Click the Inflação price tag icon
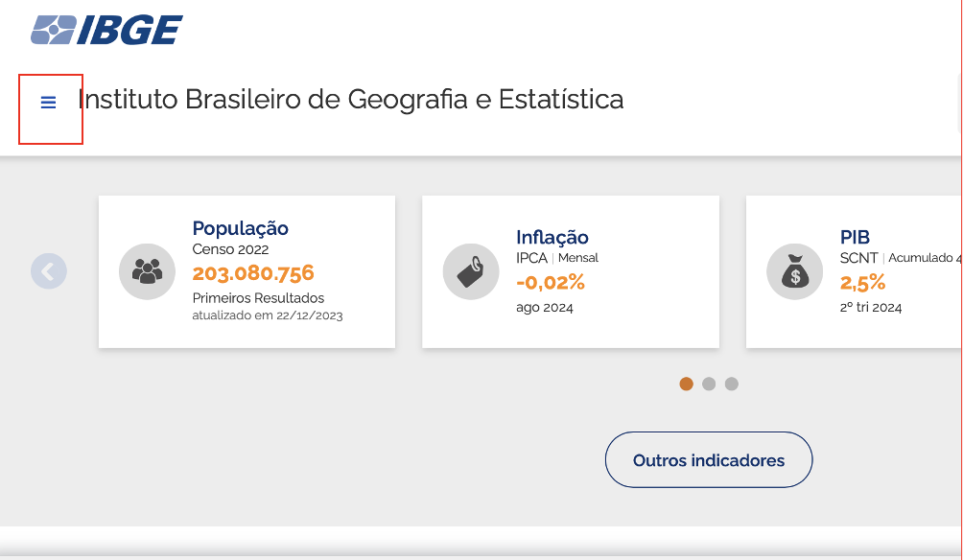The image size is (963, 560). tap(470, 271)
